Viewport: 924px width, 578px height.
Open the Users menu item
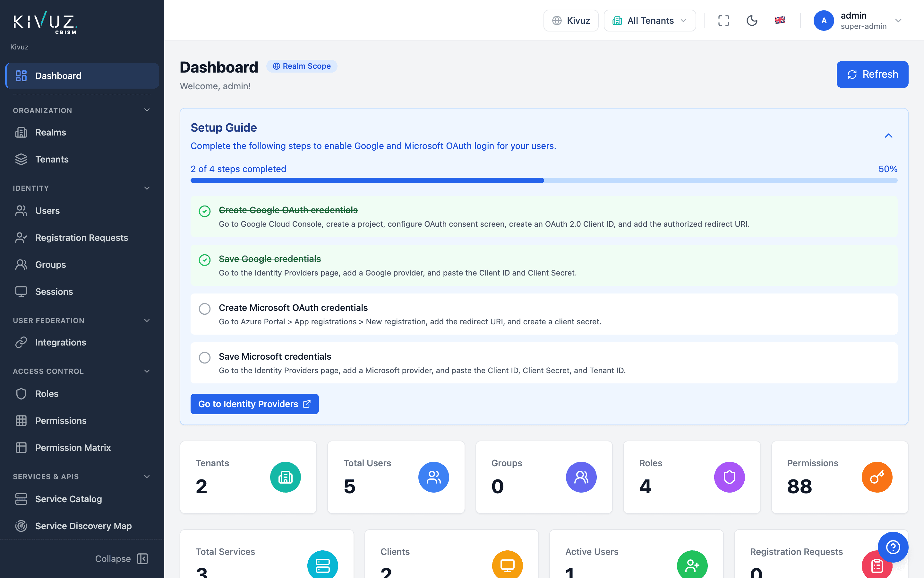[82, 211]
